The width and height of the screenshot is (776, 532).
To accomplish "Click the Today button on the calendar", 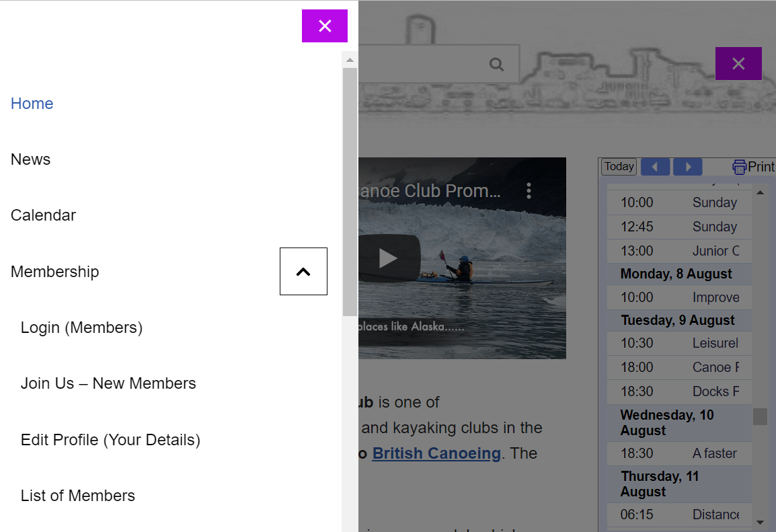I will 618,166.
